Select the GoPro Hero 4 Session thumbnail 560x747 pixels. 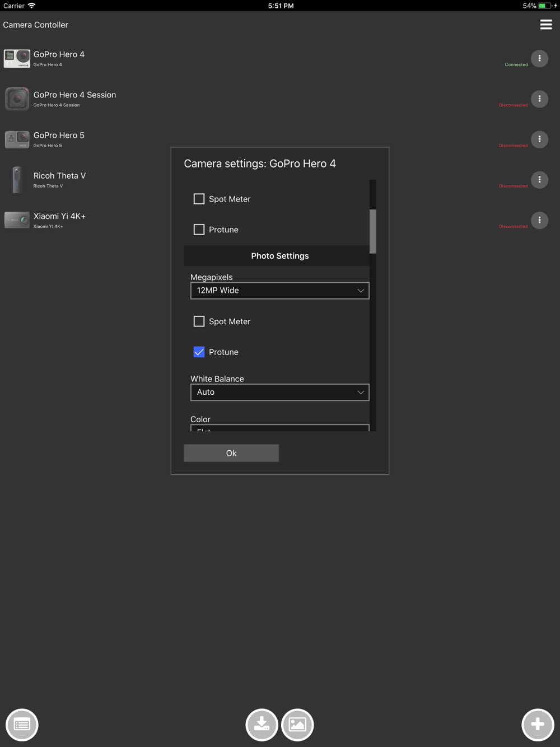point(17,99)
